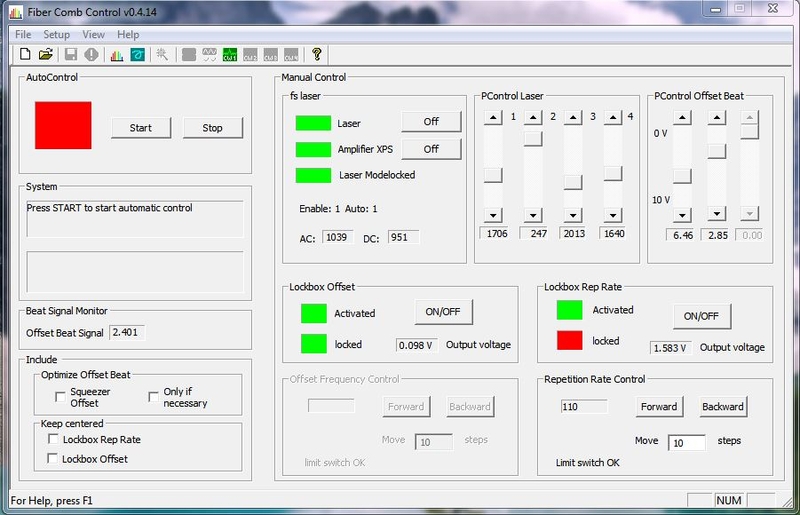Click the magic wand toolbar icon
Image resolution: width=800 pixels, height=515 pixels.
162,54
